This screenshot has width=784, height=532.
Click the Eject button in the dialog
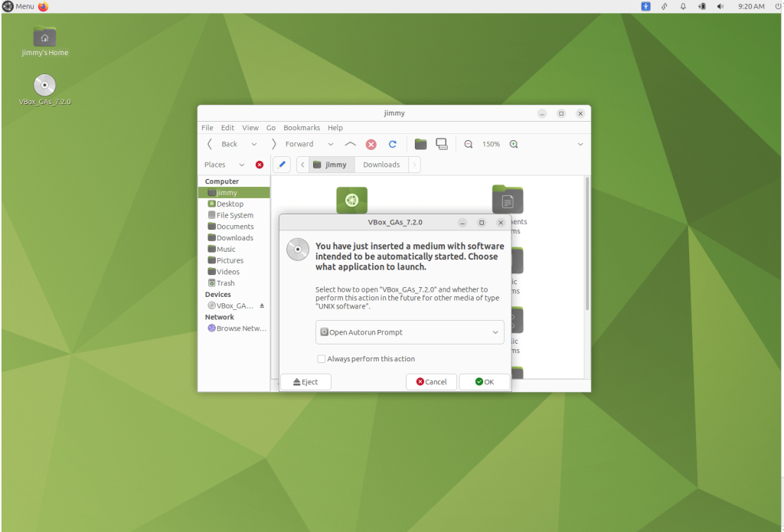click(x=305, y=382)
